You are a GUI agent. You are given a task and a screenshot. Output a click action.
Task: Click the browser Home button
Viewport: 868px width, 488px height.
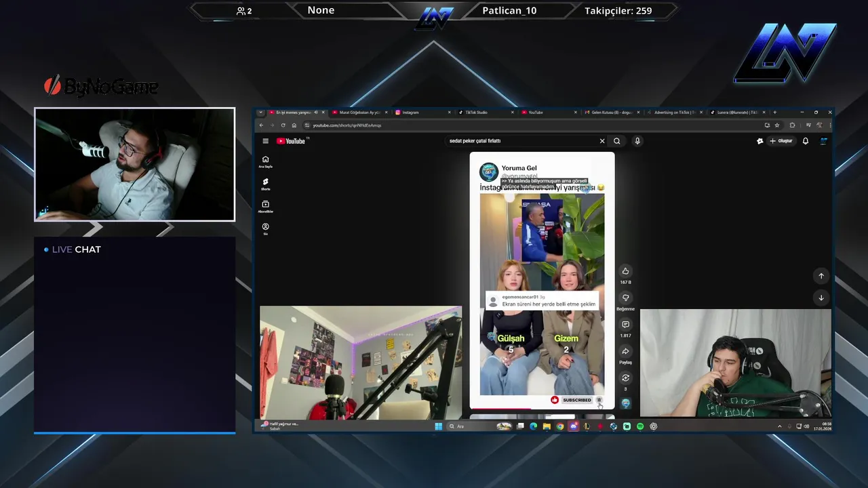[x=294, y=125]
